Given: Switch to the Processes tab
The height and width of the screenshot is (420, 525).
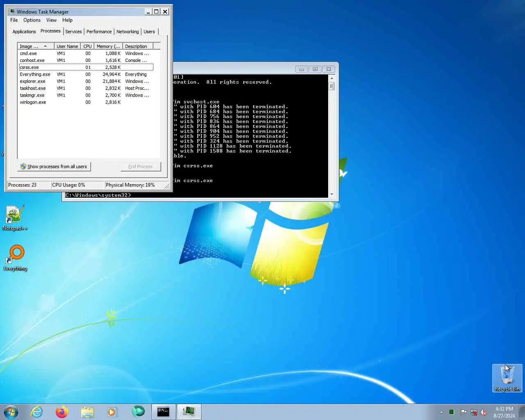Looking at the screenshot, I should (50, 31).
